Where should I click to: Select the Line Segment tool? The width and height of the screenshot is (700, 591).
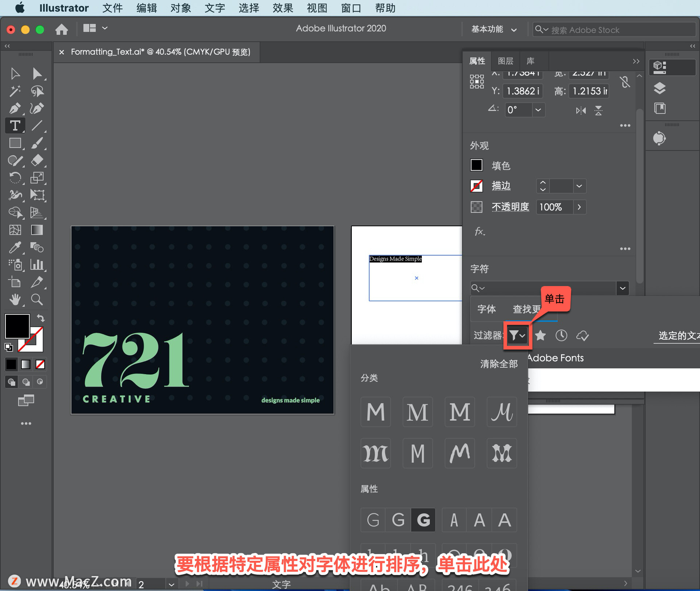tap(37, 126)
